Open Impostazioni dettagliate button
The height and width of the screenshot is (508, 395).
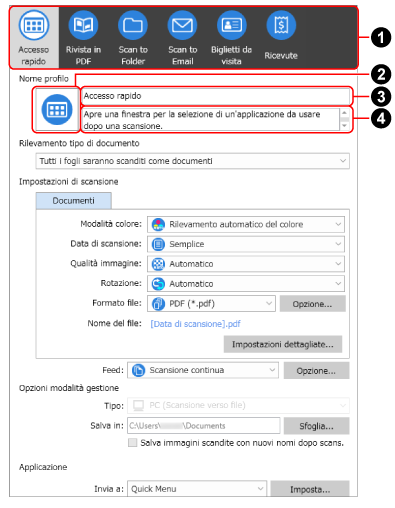283,344
